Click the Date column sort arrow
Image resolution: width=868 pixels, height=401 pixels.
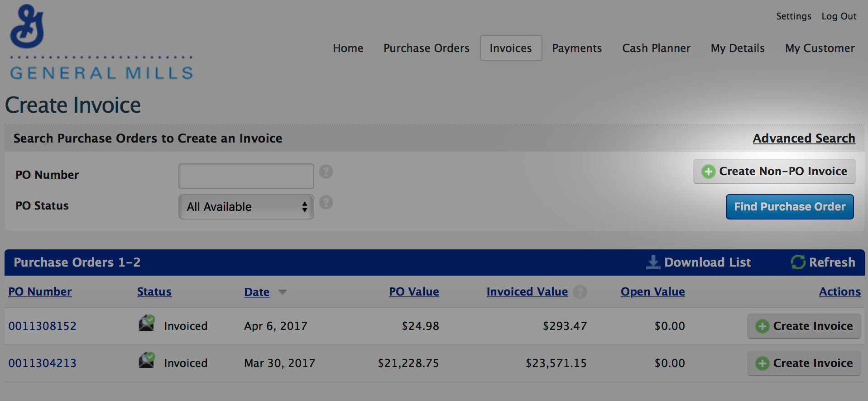click(283, 292)
